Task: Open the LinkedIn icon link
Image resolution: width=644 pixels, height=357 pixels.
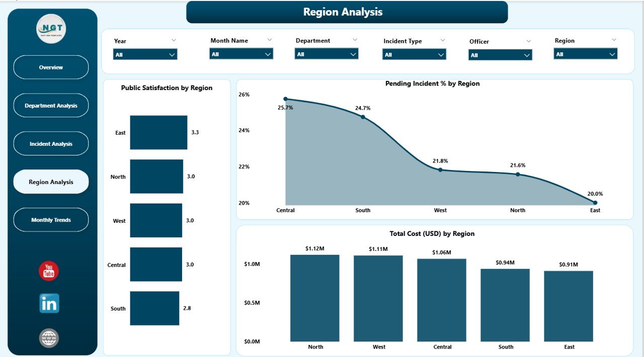Action: 49,304
